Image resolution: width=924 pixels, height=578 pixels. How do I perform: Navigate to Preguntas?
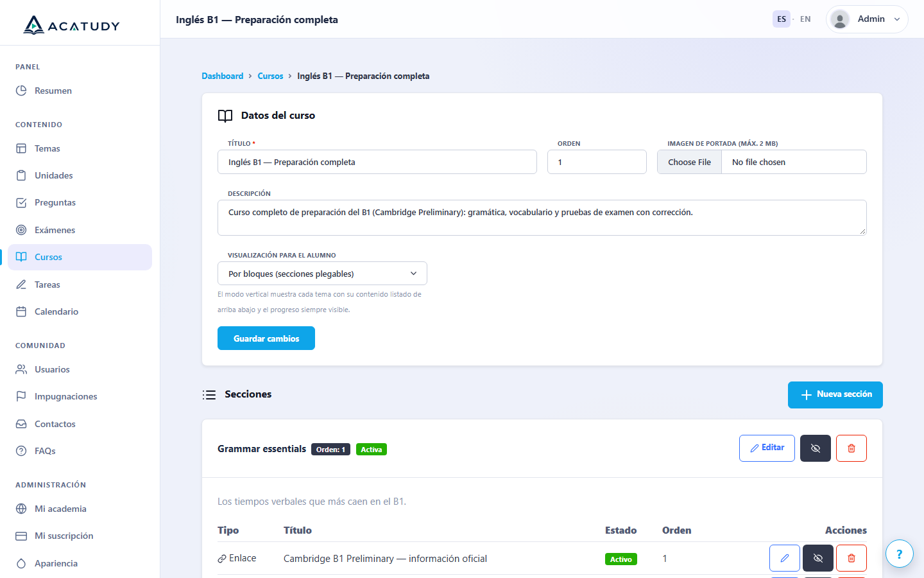80,202
